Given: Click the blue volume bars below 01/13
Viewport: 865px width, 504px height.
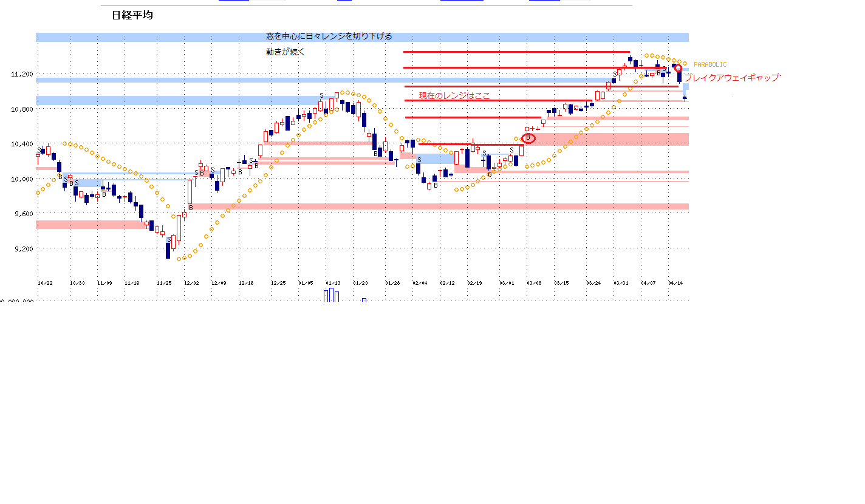Looking at the screenshot, I should [x=331, y=295].
